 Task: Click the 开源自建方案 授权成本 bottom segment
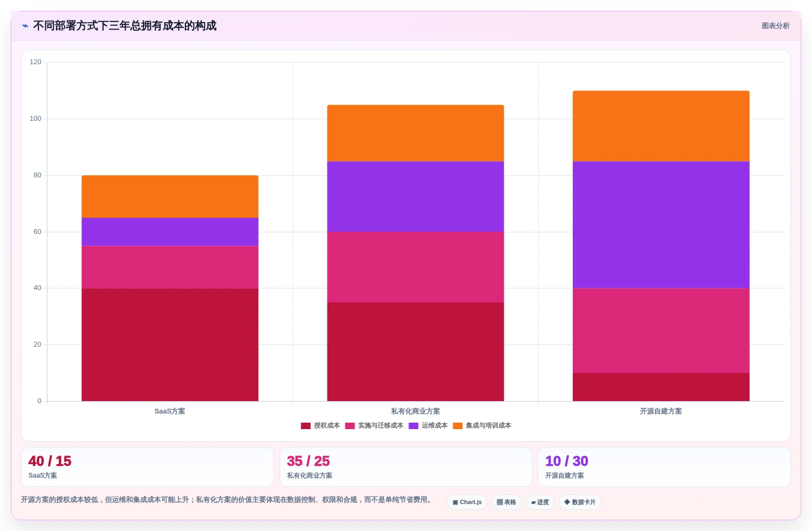coord(661,387)
